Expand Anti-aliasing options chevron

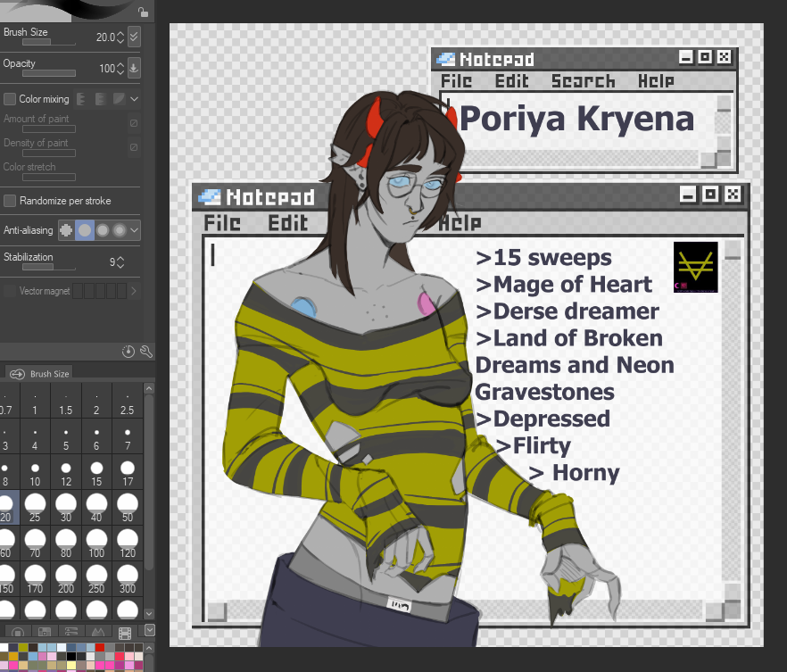pos(134,230)
